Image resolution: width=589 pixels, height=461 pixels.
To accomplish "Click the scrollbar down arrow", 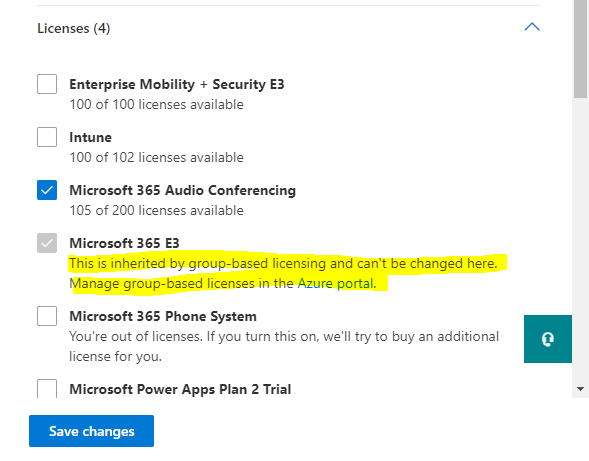I will coord(580,389).
